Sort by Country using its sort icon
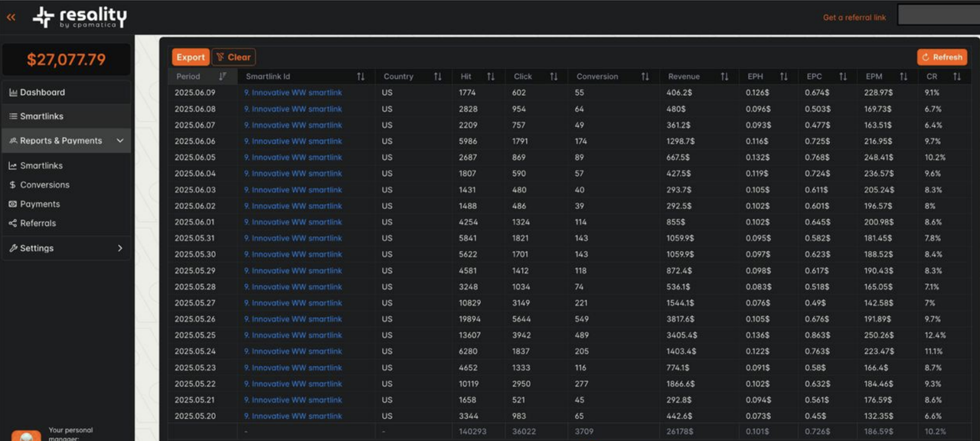Screen dimensions: 980x441 438,77
